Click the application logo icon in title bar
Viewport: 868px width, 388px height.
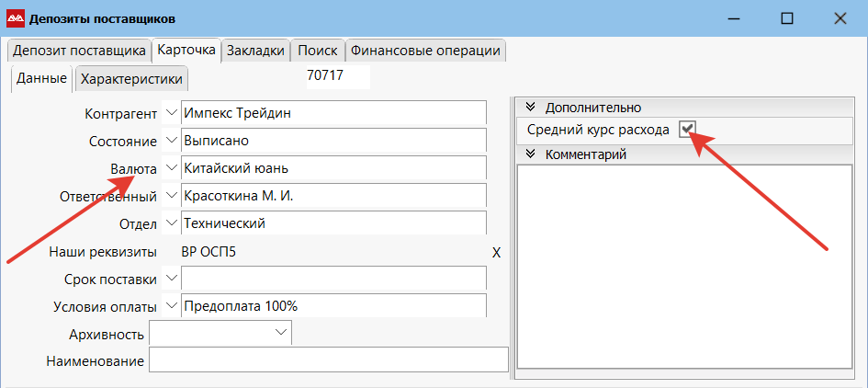tap(16, 18)
